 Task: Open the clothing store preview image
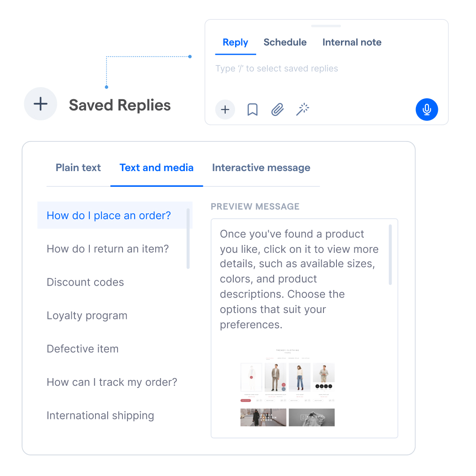point(288,387)
